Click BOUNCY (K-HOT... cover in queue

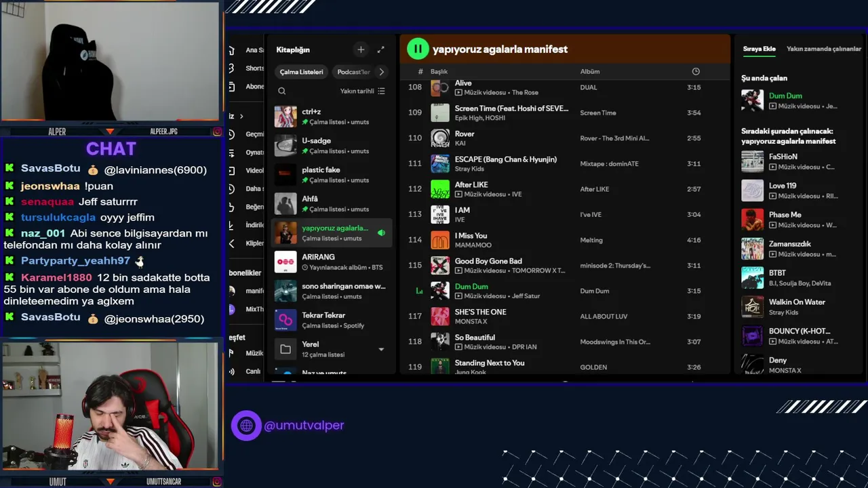752,336
